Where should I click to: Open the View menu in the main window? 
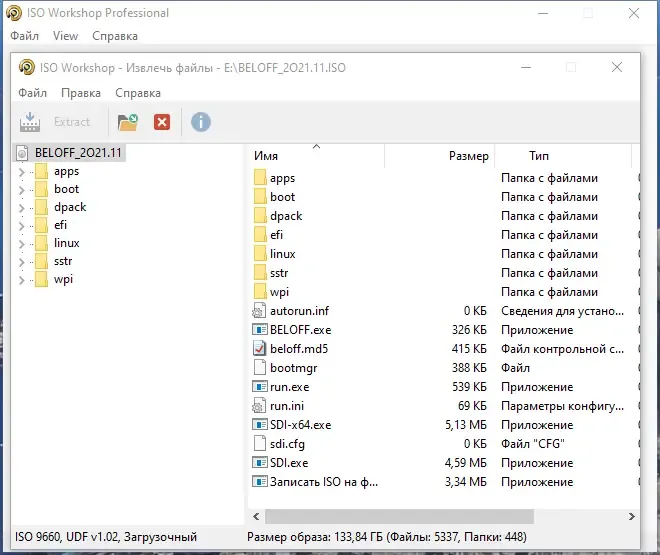tap(65, 36)
